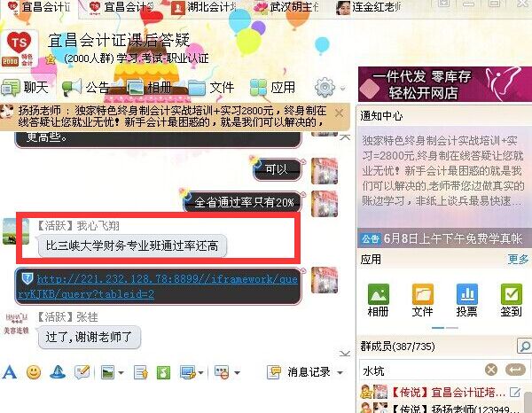Viewport: 532px width, 413px height.
Task: Clear the 水坑 member search field
Action: [491, 370]
